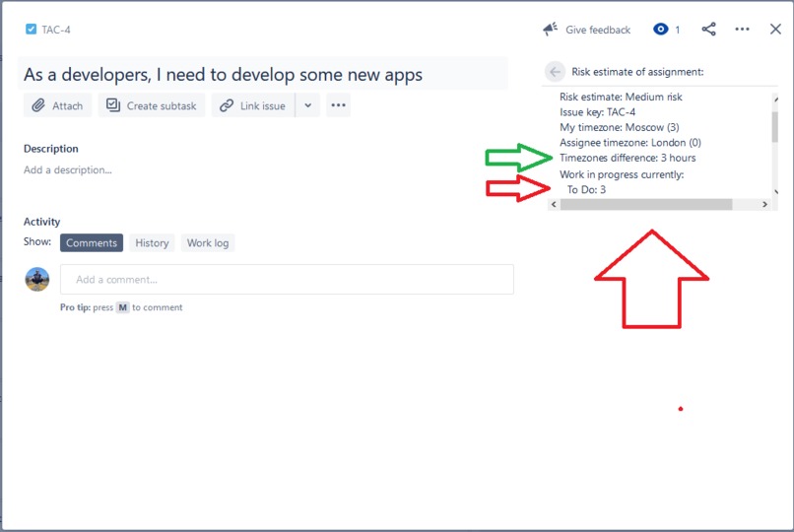Click Add a description field
This screenshot has width=794, height=532.
[x=68, y=170]
